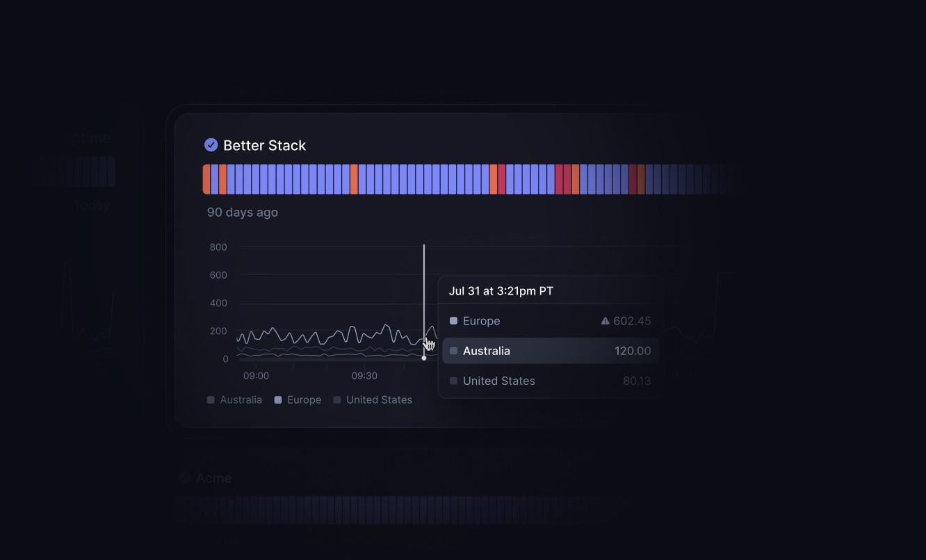Click United States' color square in tooltip
The width and height of the screenshot is (926, 560).
pos(454,381)
